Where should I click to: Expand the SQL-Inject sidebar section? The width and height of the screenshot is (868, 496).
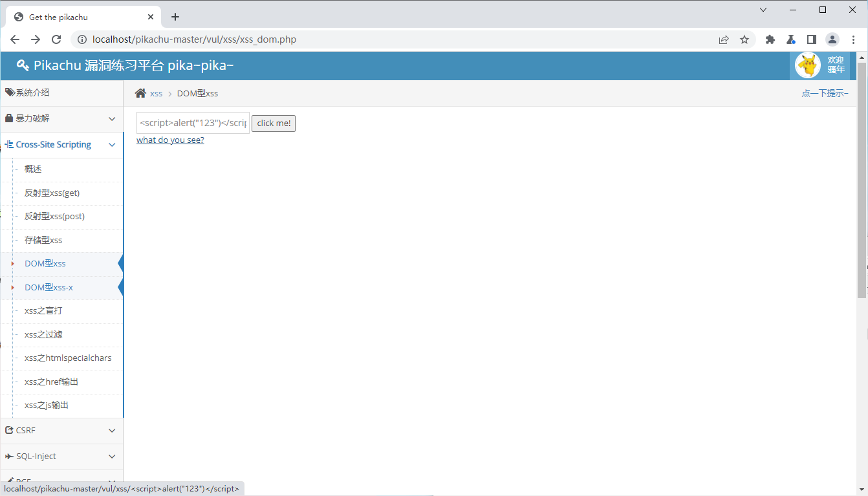tap(61, 457)
